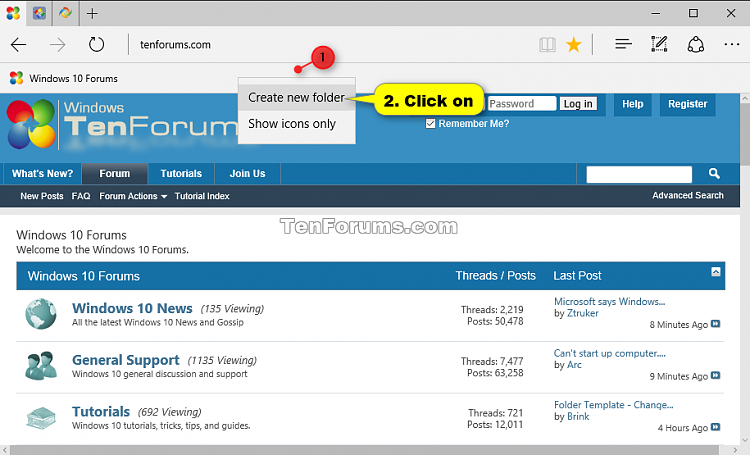Viewport: 750px width, 455px height.
Task: Switch to the first browser tab
Action: [x=13, y=13]
